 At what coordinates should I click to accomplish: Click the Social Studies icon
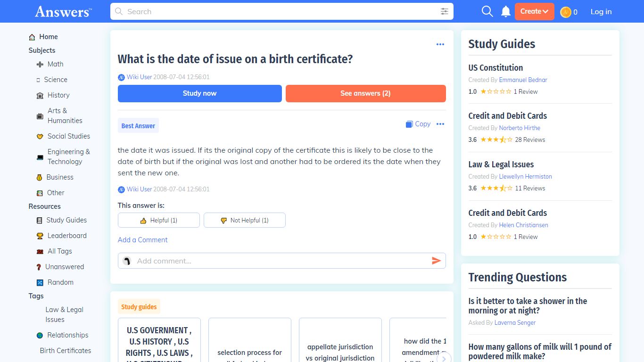point(40,137)
